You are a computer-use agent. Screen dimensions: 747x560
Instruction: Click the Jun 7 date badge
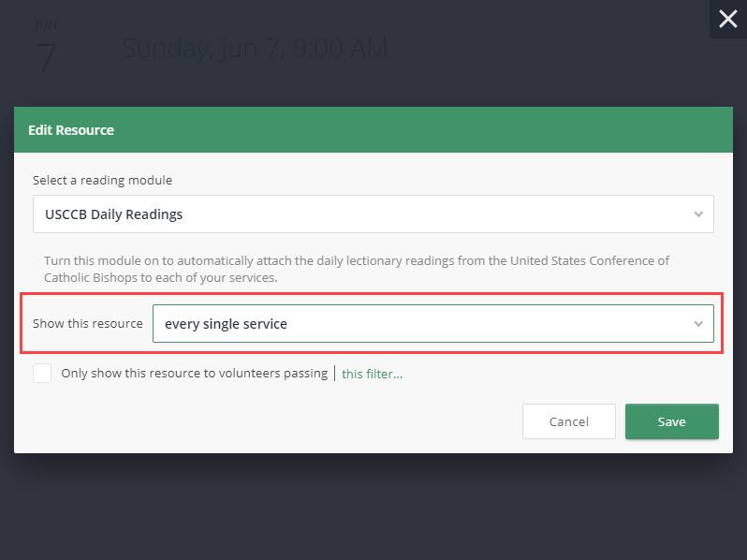point(46,49)
